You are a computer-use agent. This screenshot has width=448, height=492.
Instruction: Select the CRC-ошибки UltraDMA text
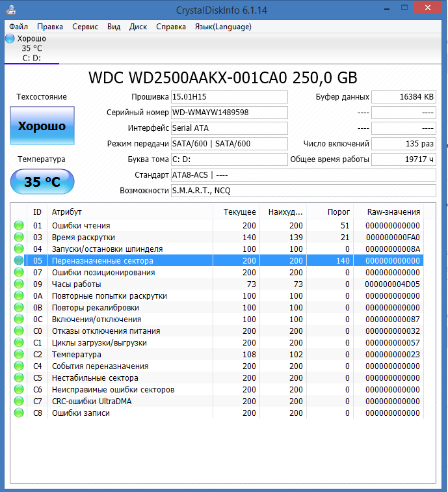(x=92, y=402)
